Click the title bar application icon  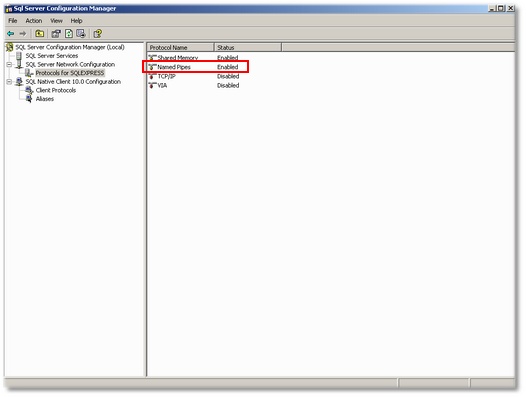[9, 9]
